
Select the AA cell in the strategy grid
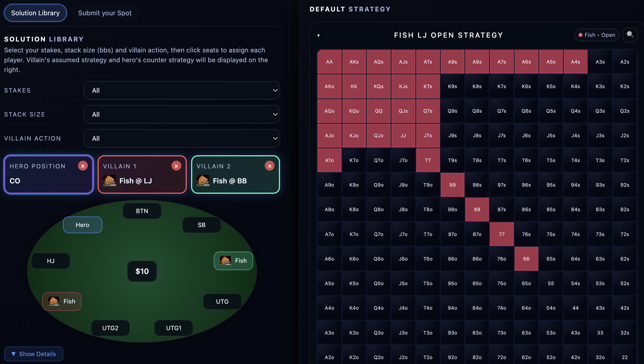click(329, 62)
